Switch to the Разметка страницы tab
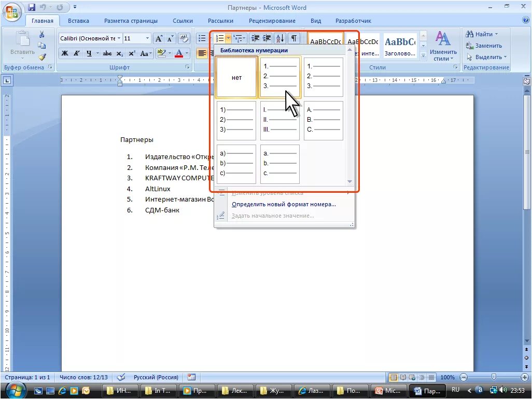Viewport: 532px width, 399px height. click(x=131, y=21)
